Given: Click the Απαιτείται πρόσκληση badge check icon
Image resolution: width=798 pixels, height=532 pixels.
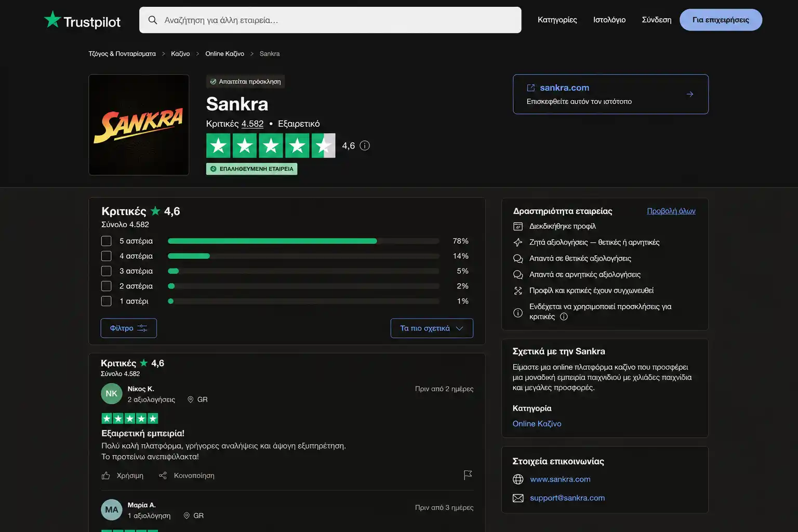Looking at the screenshot, I should click(x=213, y=82).
